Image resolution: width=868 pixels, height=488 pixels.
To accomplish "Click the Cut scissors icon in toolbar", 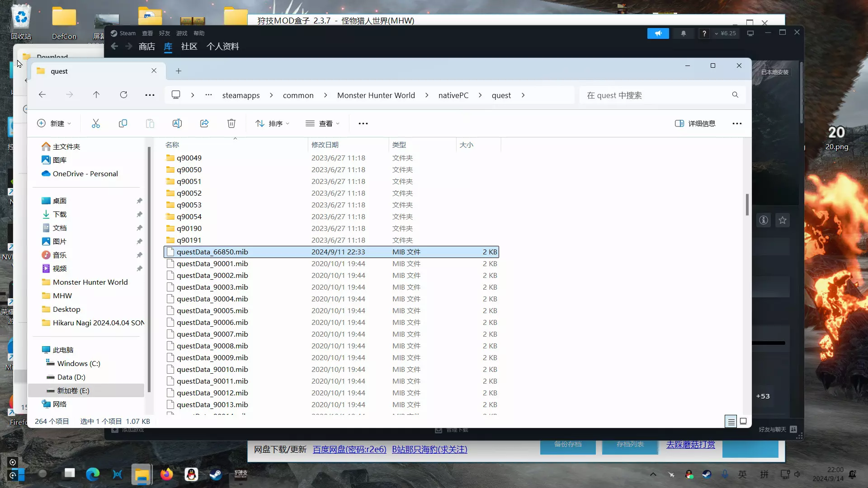I will click(96, 123).
